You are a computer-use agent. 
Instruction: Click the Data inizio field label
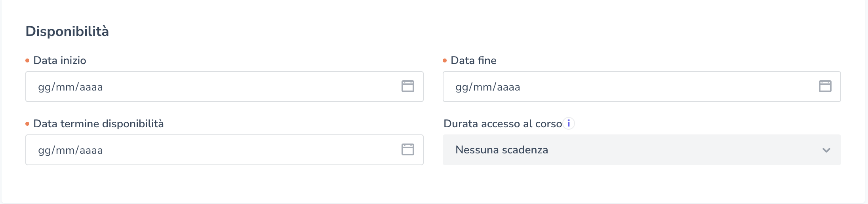[x=60, y=60]
